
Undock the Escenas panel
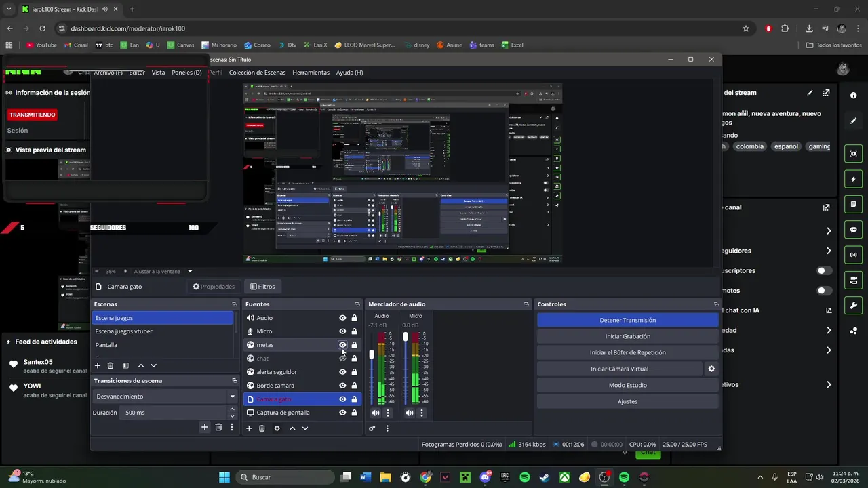(235, 304)
